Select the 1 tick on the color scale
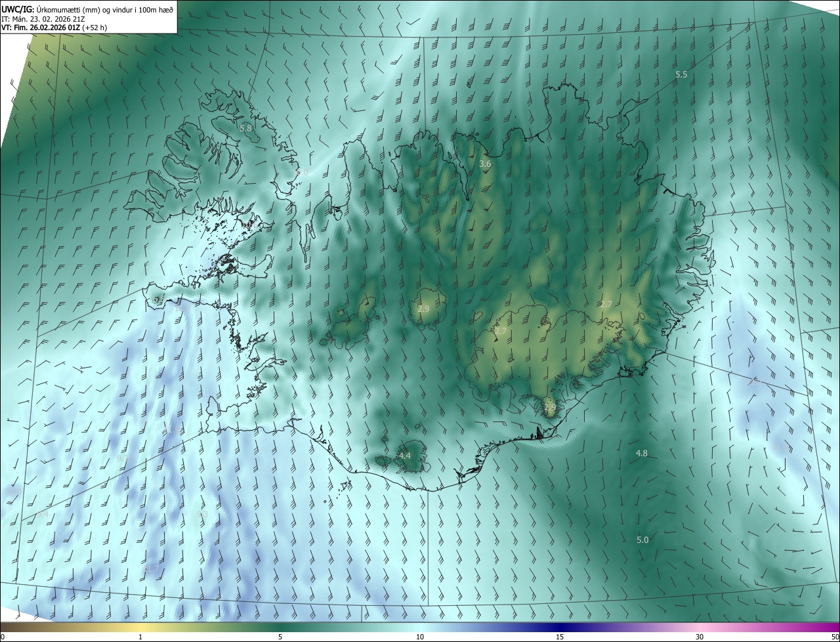This screenshot has width=840, height=642. pos(140,637)
